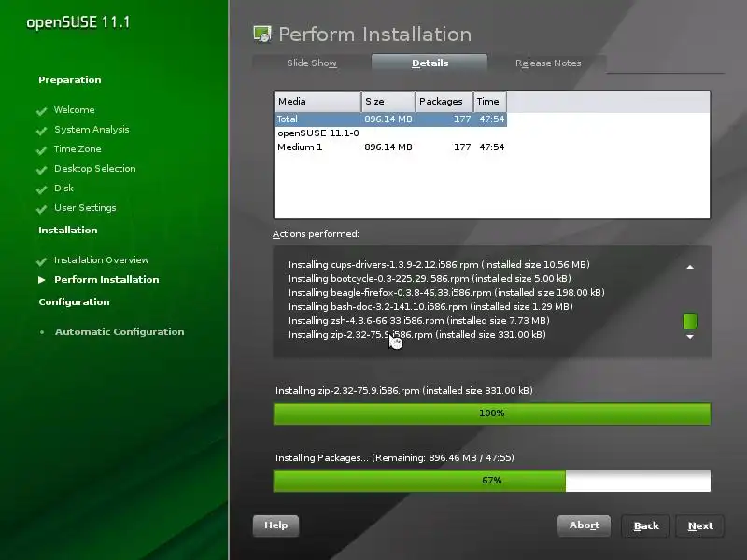Click the beagle-firefox log entry
Image resolution: width=747 pixels, height=560 pixels.
pos(446,293)
